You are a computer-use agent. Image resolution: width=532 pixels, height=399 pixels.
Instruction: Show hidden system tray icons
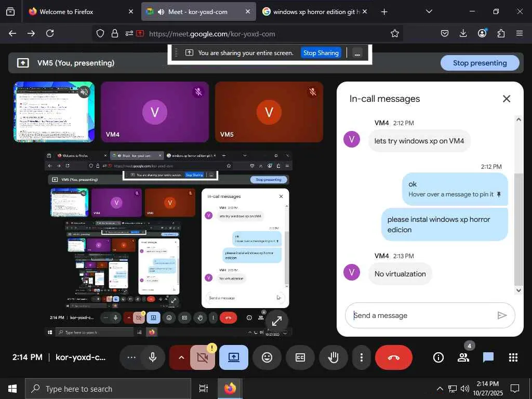tap(440, 389)
